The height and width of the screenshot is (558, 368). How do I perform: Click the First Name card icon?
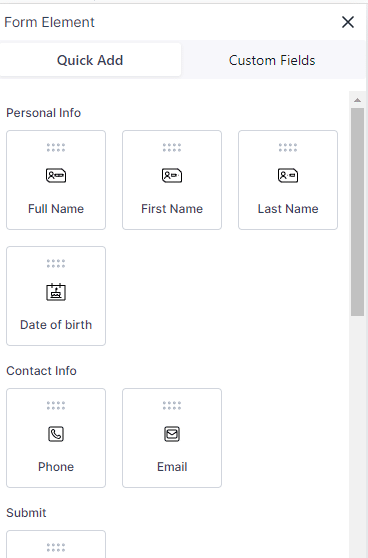[172, 175]
